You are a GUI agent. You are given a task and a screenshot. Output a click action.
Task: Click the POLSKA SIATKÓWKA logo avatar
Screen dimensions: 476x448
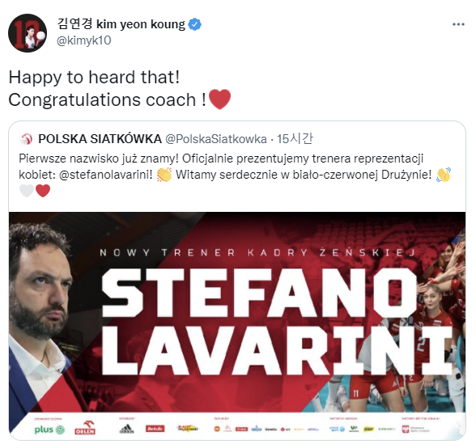coord(26,139)
